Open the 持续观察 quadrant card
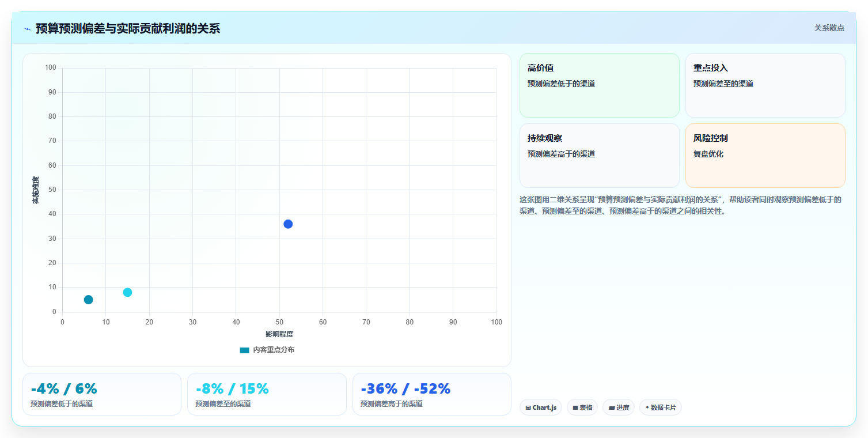This screenshot has height=438, width=868. [600, 156]
